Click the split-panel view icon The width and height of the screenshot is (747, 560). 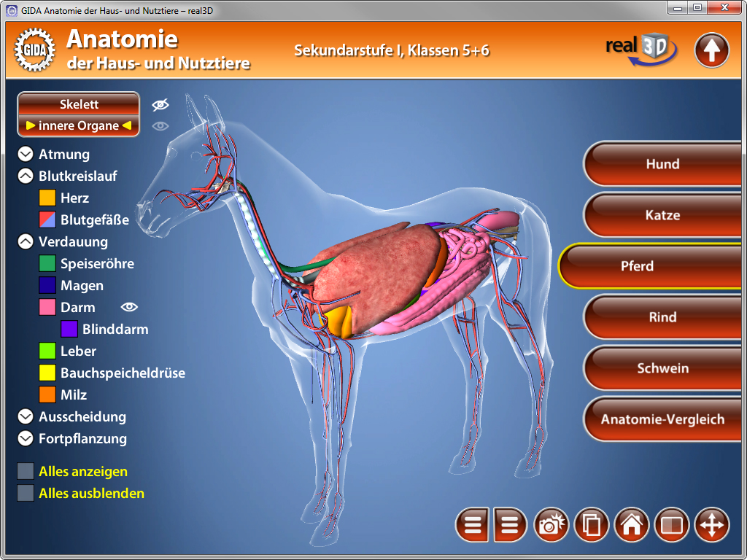[x=671, y=524]
